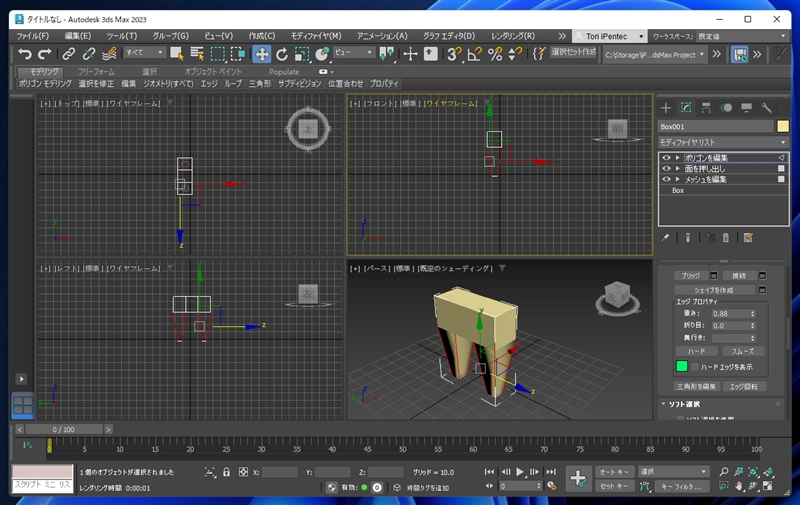Choose the Rectangular Selection Region icon
Viewport: 800px width, 505px height.
(x=218, y=54)
